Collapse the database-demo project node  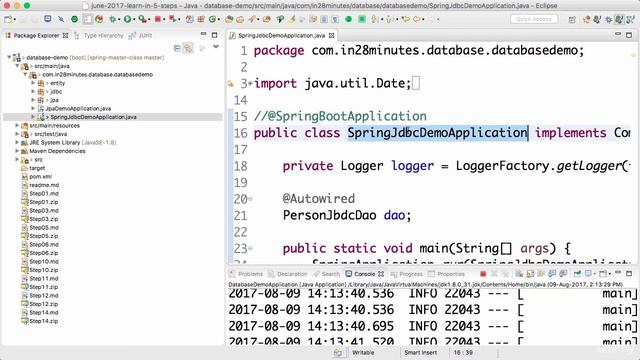9,58
